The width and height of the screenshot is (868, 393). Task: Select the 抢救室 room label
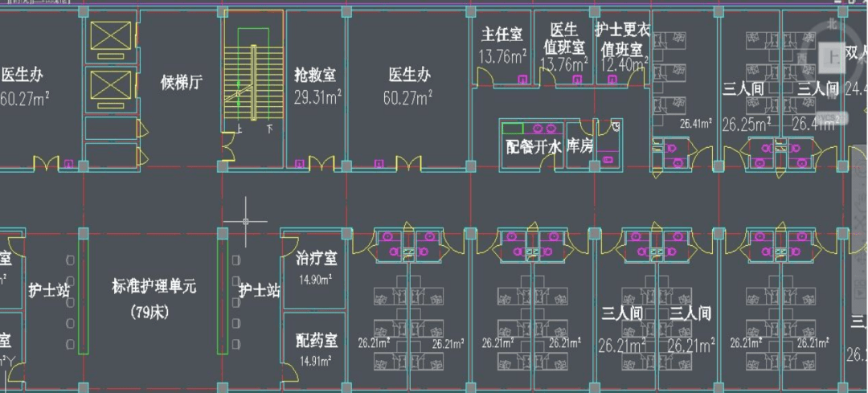315,75
